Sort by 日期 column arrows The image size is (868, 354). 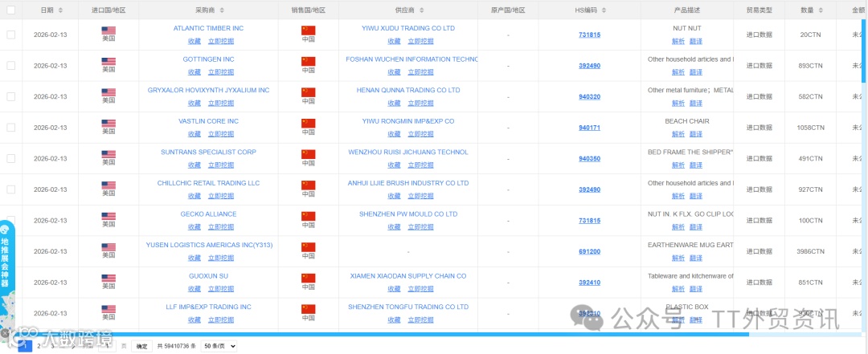[x=60, y=10]
